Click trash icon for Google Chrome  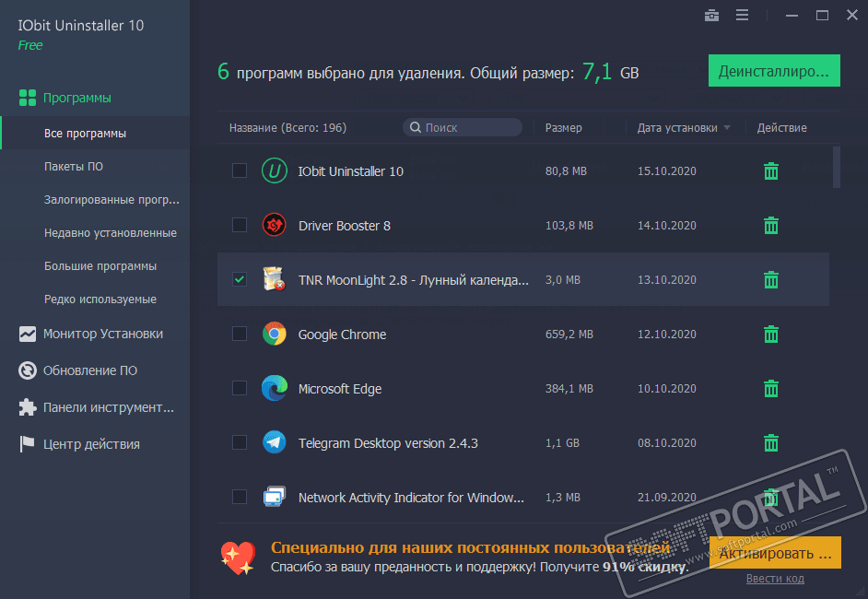click(x=770, y=334)
